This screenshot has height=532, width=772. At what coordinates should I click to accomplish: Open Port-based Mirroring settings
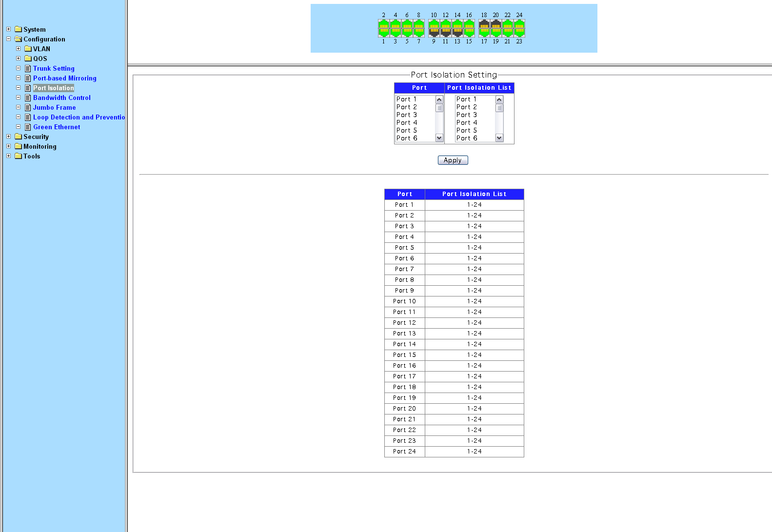coord(64,78)
